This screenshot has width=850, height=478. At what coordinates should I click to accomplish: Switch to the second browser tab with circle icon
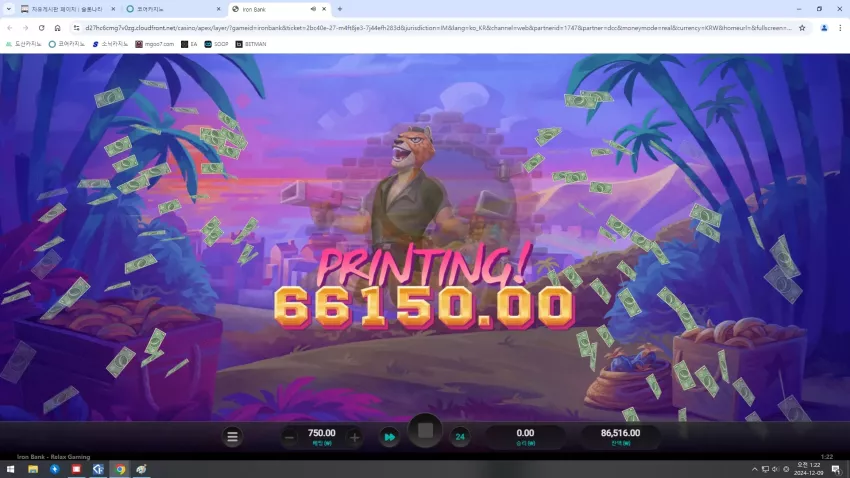[171, 9]
